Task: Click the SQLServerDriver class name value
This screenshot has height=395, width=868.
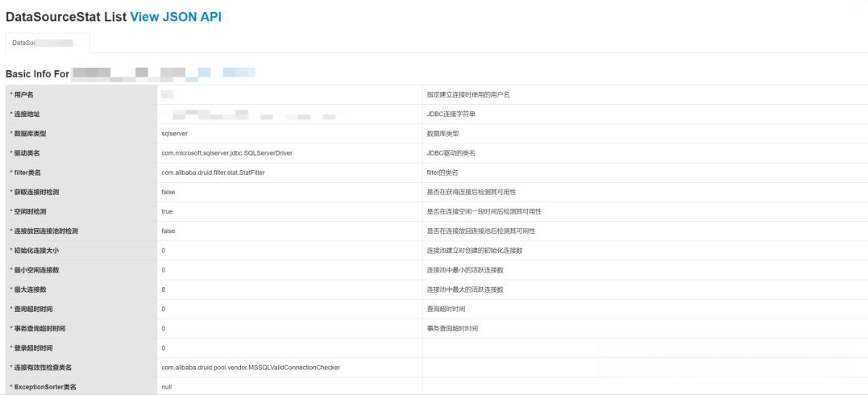Action: pos(226,153)
